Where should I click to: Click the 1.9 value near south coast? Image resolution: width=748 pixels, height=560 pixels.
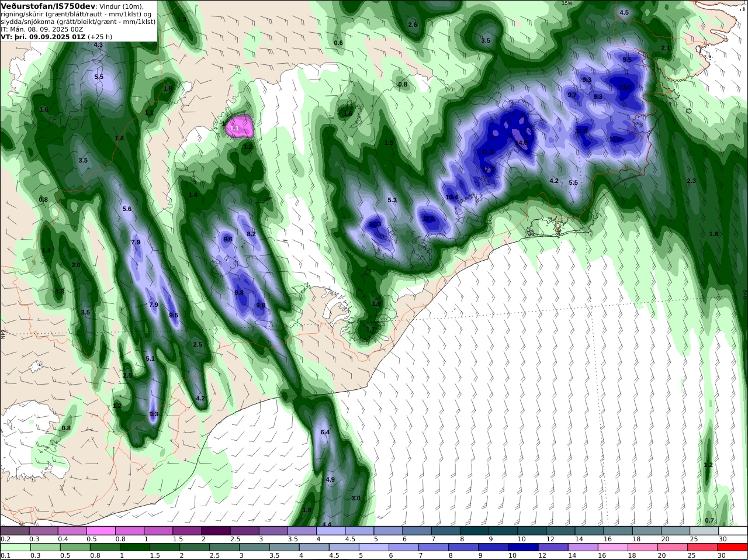click(x=376, y=303)
